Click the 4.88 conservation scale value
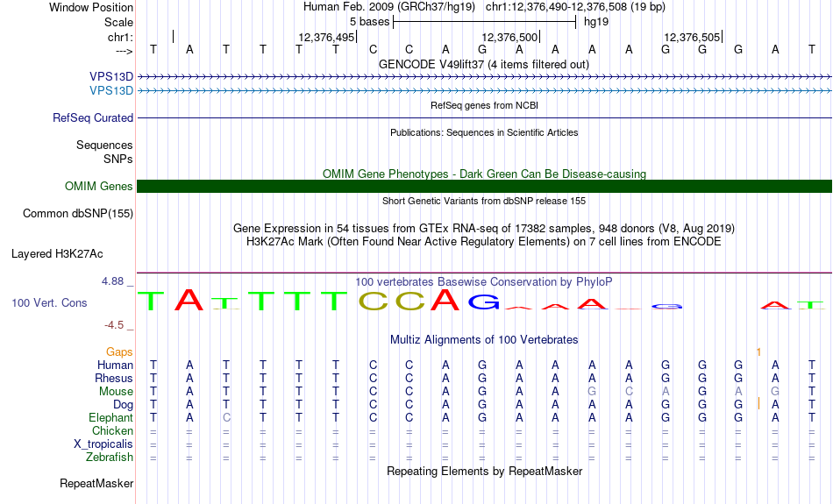This screenshot has height=504, width=833. coord(112,281)
